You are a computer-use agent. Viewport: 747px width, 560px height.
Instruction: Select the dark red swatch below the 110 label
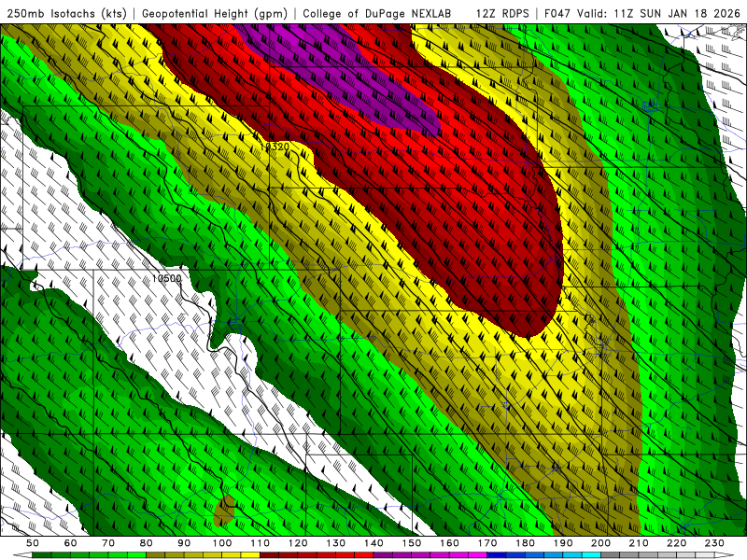(269, 555)
